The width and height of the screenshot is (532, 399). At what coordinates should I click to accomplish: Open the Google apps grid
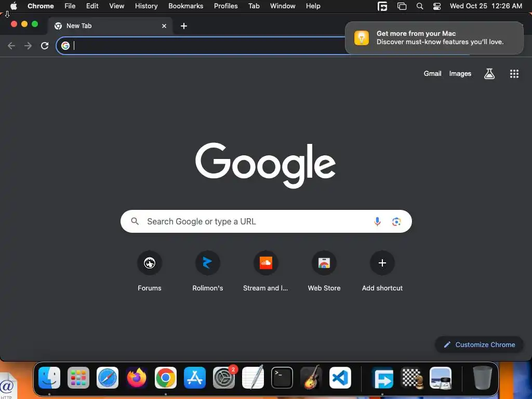point(514,74)
